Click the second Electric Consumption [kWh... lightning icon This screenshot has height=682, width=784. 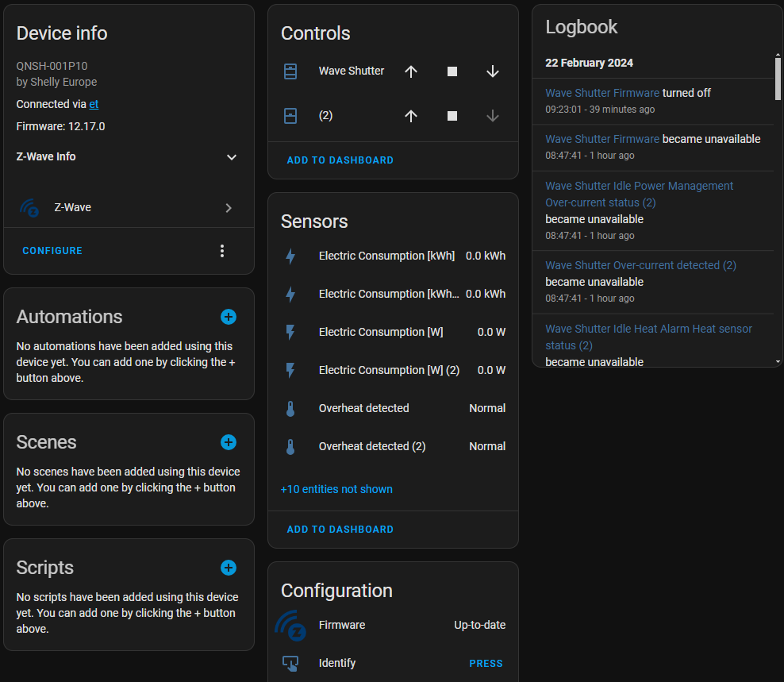(x=290, y=295)
